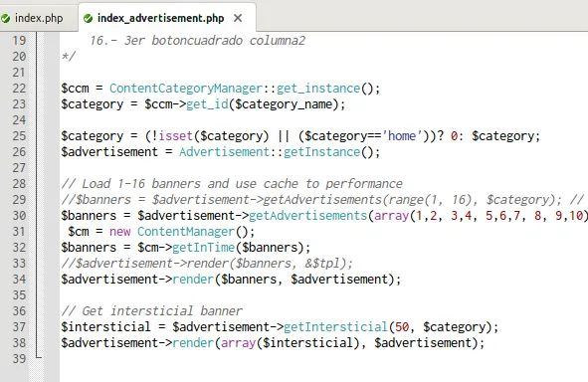
Task: Click the number 50 argument on line 37
Action: click(402, 327)
